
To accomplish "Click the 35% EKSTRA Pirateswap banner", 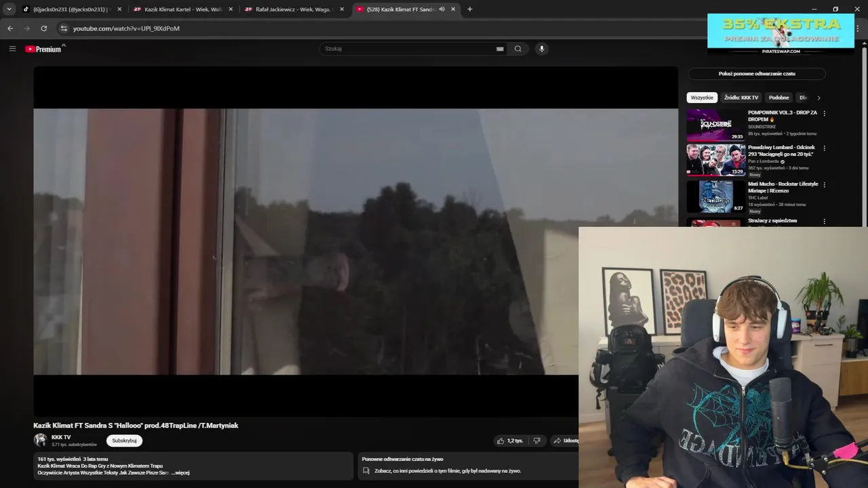I will point(781,34).
